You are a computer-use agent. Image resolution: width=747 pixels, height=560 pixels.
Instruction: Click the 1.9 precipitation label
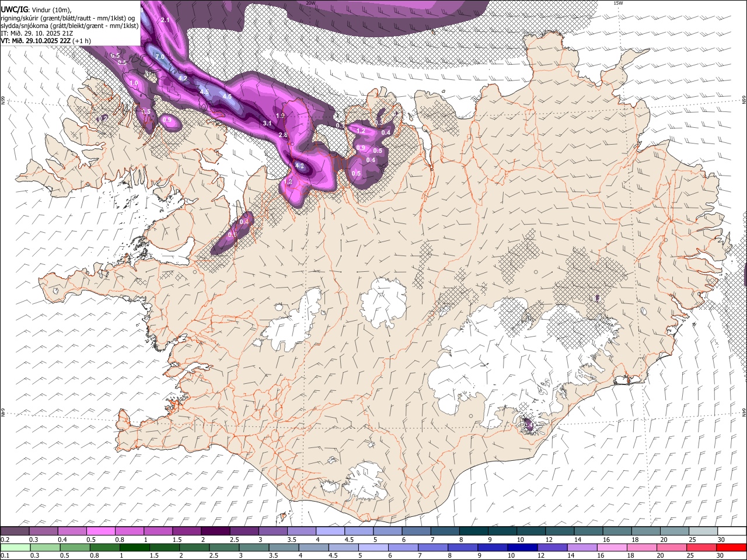[280, 116]
